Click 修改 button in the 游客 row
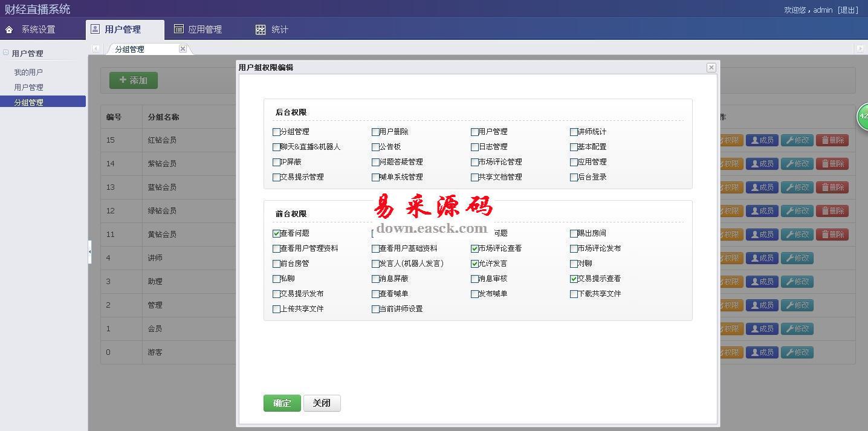868x431 pixels. pos(797,352)
